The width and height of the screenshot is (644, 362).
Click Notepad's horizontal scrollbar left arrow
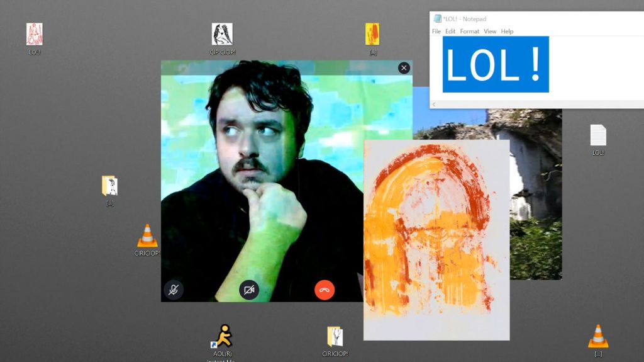(x=435, y=104)
